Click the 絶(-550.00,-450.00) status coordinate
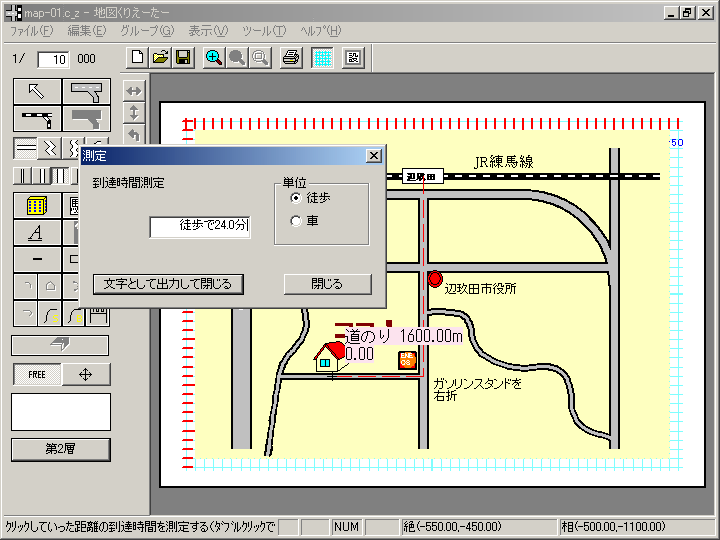This screenshot has width=720, height=540. 452,527
